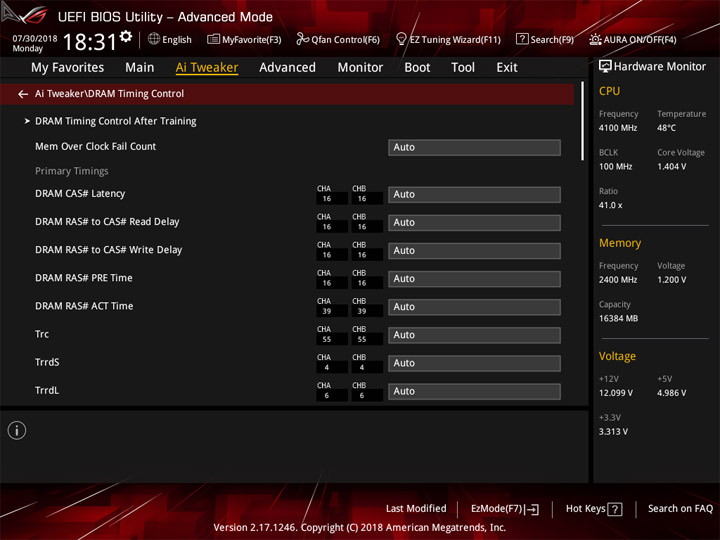Select the Mem Over Clock Fail Count label
Viewport: 720px width, 540px height.
(x=96, y=146)
